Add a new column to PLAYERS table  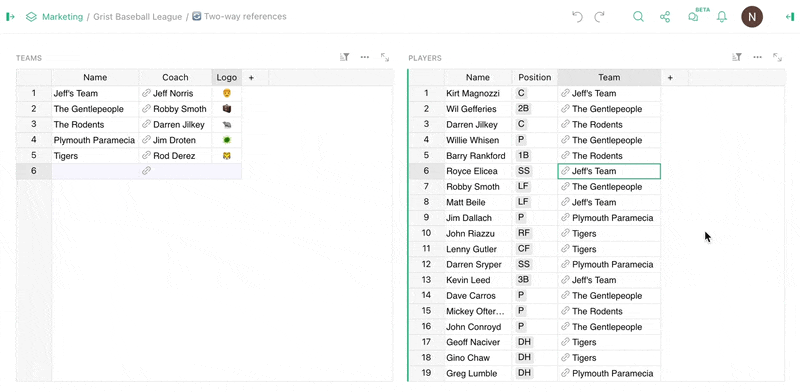(x=670, y=78)
